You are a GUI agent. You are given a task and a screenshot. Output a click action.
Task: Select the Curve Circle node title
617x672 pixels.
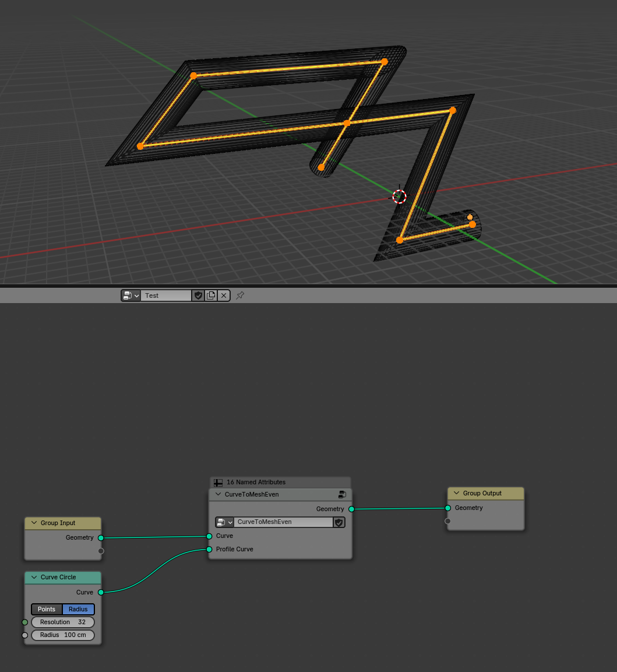point(58,577)
